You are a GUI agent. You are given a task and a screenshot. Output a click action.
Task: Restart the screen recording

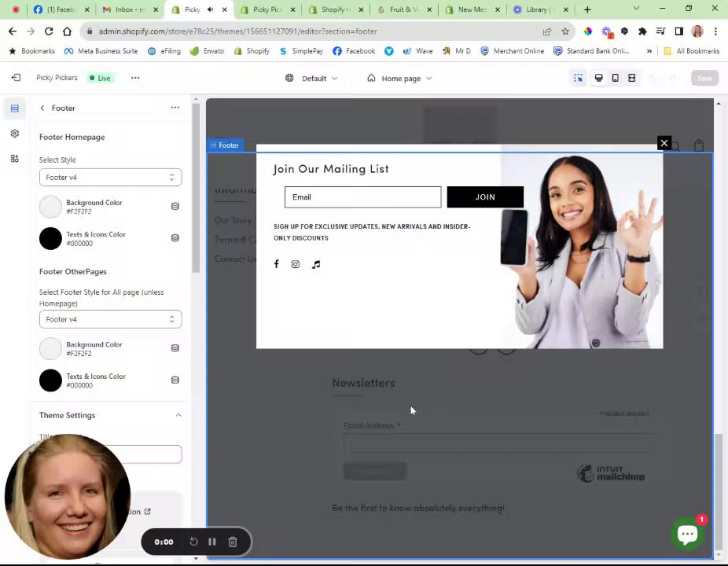[193, 542]
